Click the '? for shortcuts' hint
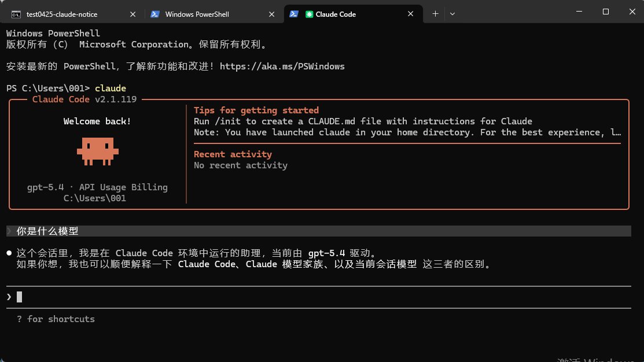This screenshot has height=362, width=644. click(x=56, y=319)
